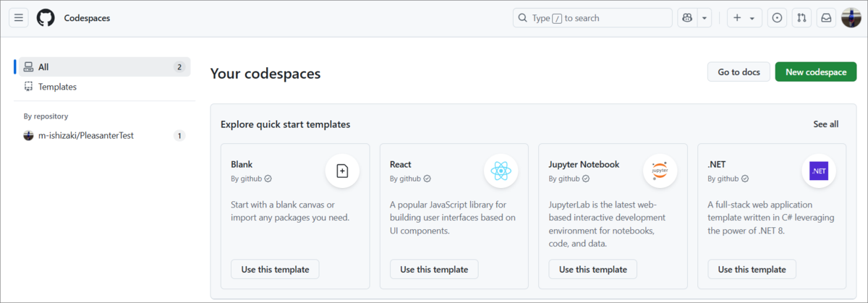
Task: Click the count badge 1 for PleasanterTest
Action: pos(179,135)
